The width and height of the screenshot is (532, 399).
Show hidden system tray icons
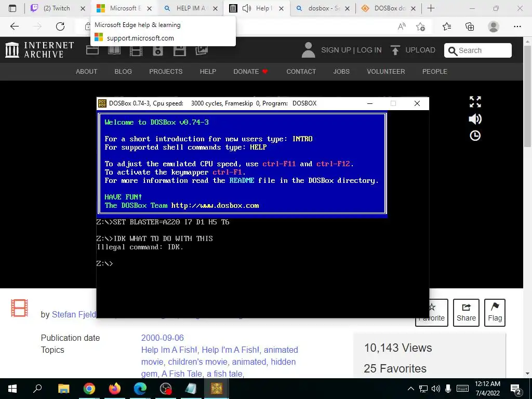[x=410, y=389]
